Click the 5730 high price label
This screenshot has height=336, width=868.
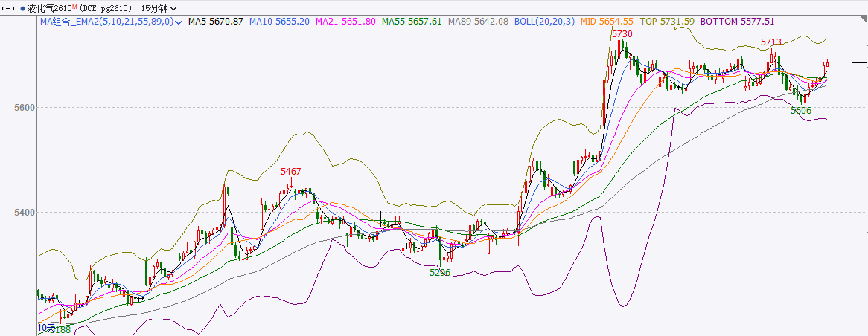tap(622, 34)
